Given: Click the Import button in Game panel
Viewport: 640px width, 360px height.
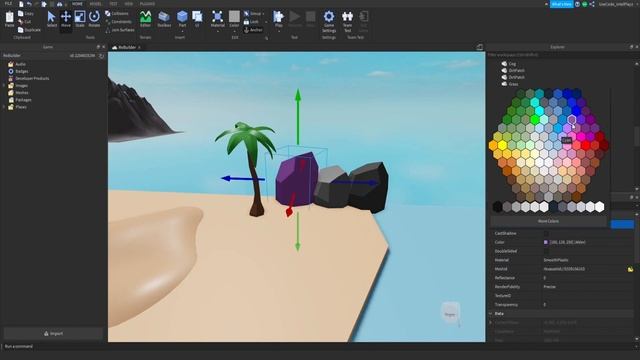Looking at the screenshot, I should [53, 333].
